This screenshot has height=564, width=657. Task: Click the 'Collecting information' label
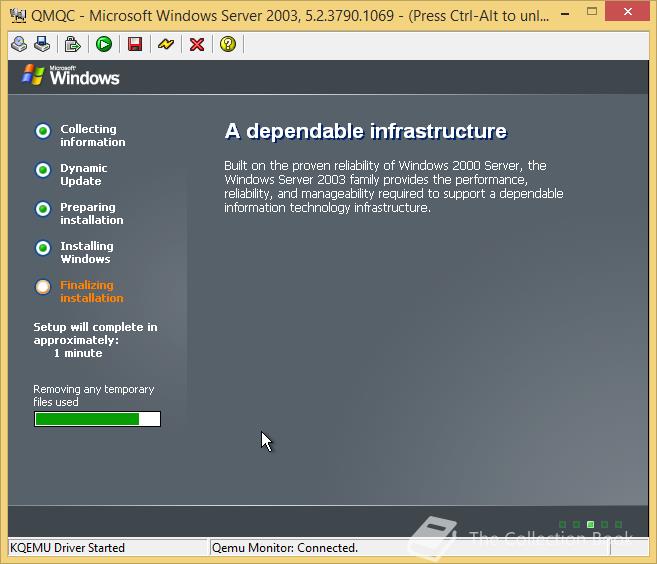point(93,135)
